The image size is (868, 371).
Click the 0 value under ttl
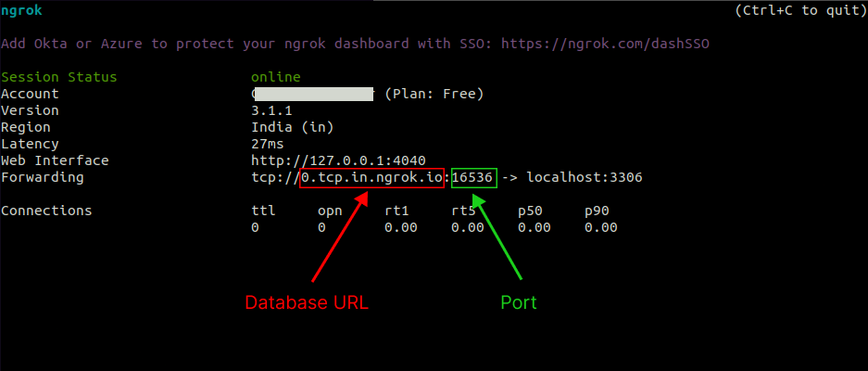click(x=255, y=227)
